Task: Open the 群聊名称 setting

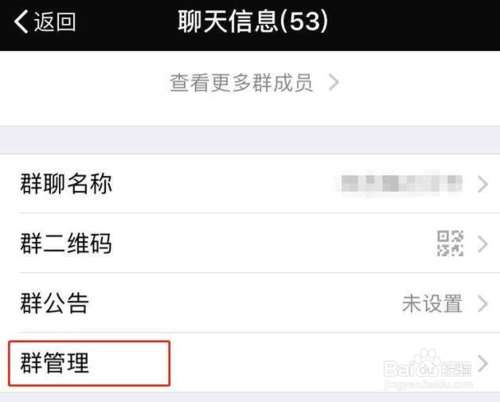Action: point(250,184)
